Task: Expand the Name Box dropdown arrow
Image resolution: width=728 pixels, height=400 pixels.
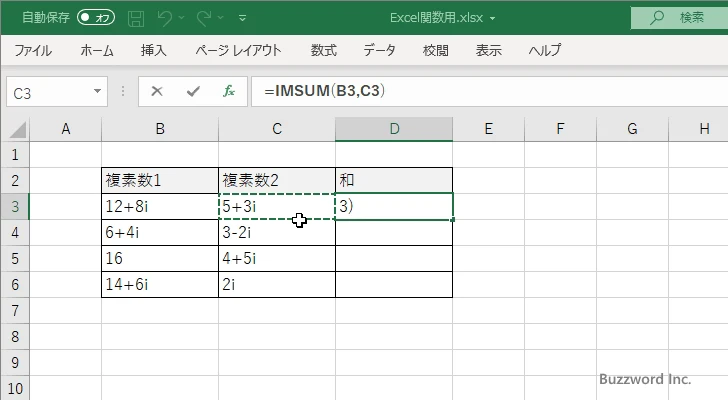Action: point(98,91)
